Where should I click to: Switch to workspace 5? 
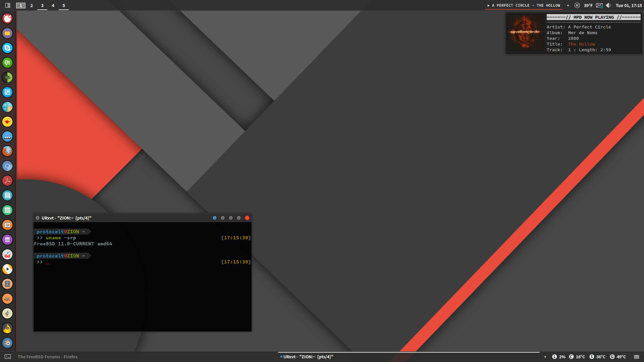coord(64,5)
